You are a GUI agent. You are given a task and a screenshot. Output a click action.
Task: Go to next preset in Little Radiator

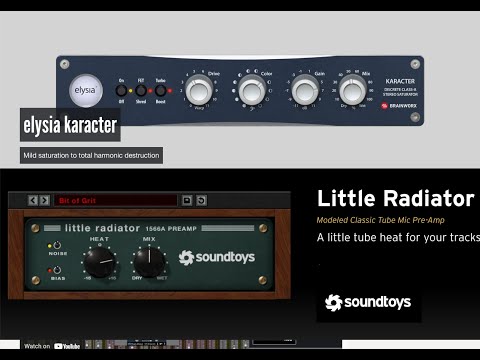click(x=44, y=200)
